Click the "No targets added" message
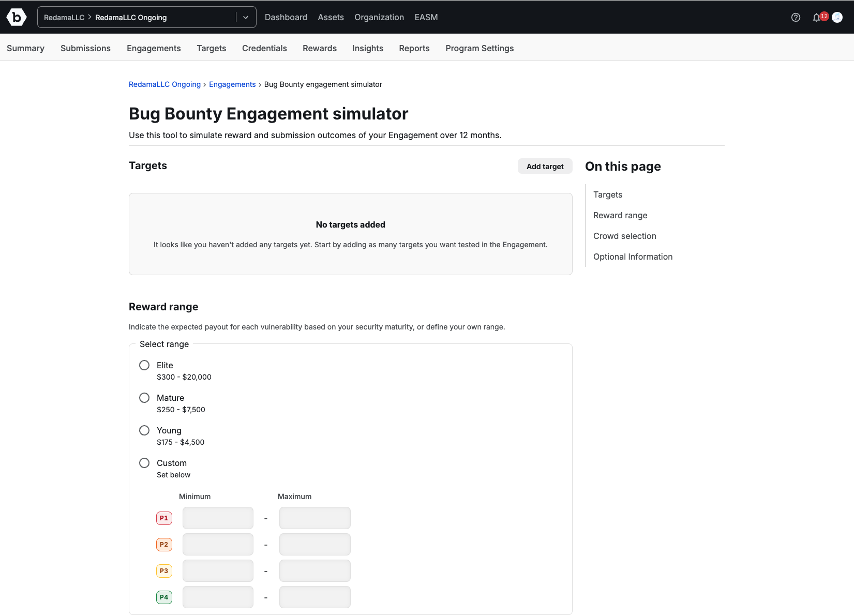854x616 pixels. (351, 224)
